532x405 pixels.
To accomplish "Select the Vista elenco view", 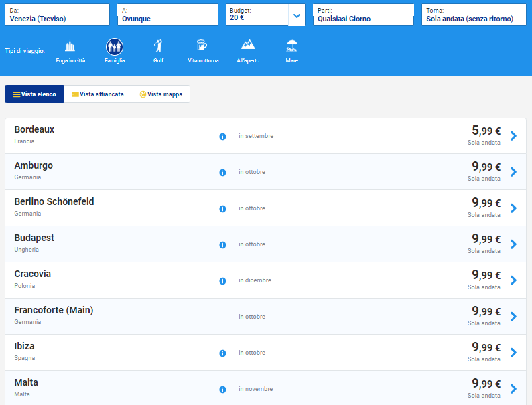I will (x=34, y=94).
